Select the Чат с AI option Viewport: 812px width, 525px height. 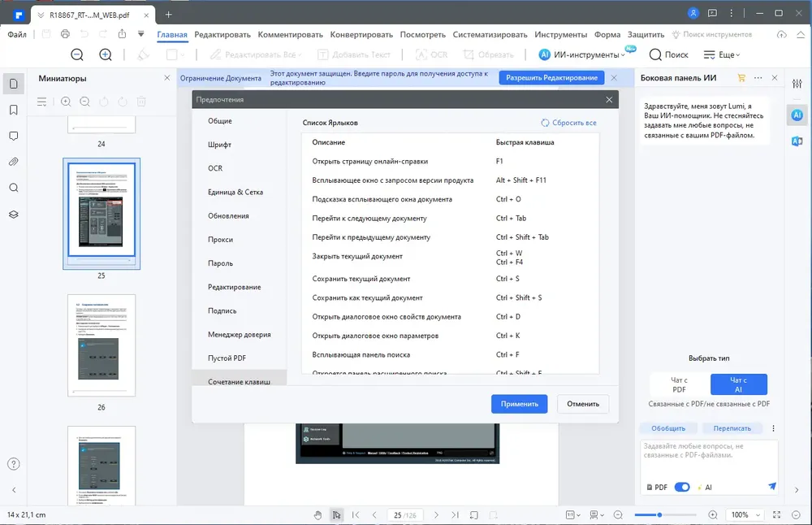(738, 384)
